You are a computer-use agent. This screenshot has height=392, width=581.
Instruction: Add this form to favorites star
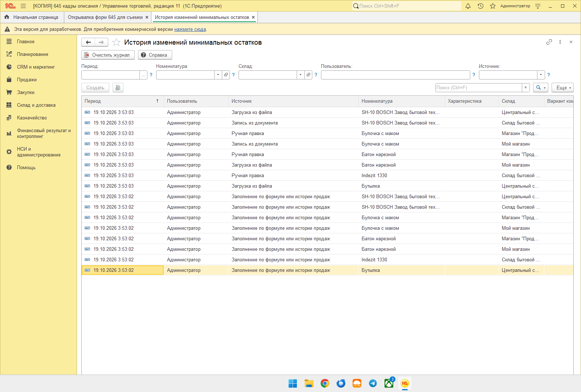point(116,42)
